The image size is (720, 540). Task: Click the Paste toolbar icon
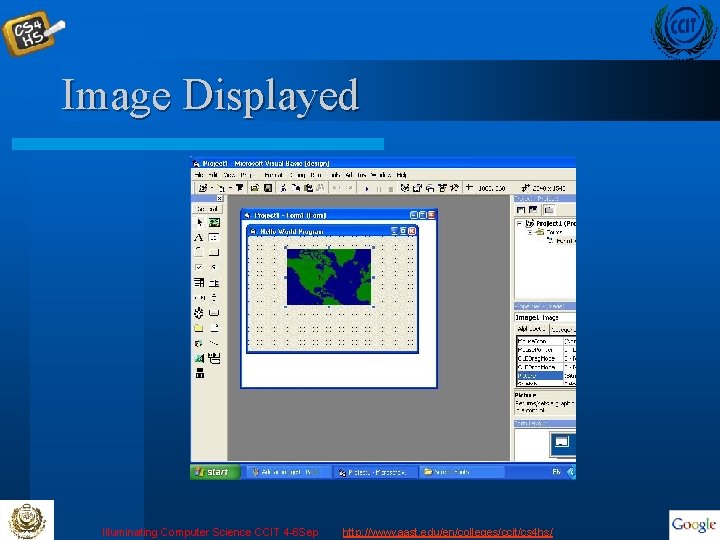click(309, 188)
